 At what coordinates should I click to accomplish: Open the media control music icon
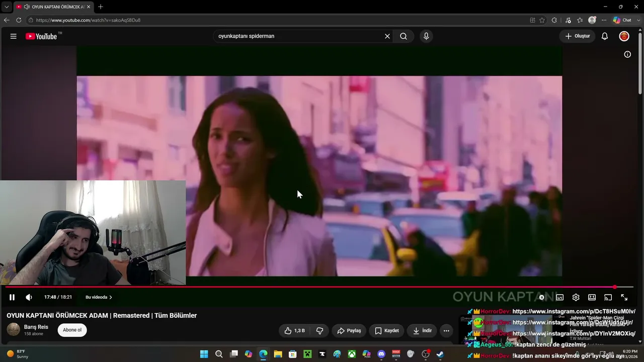coord(568,20)
